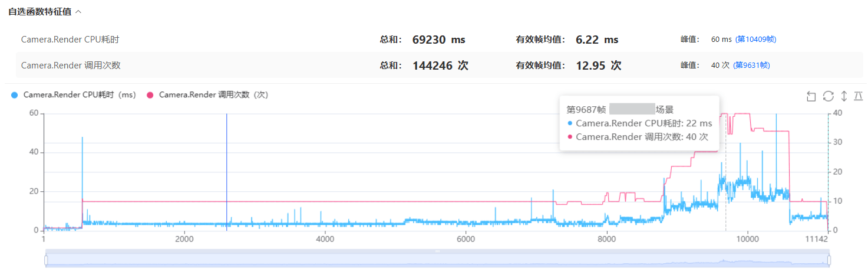The image size is (868, 275).
Task: Click the vertical double-arrow scaling icon
Action: [844, 96]
